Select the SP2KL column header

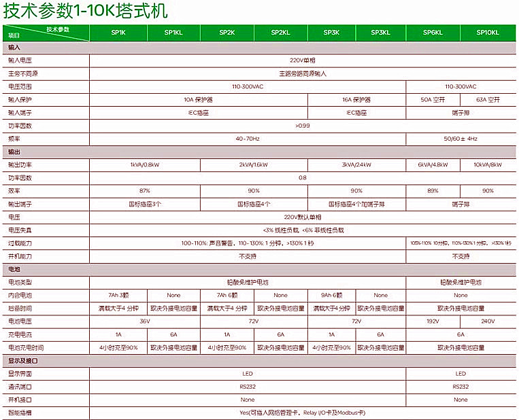280,32
